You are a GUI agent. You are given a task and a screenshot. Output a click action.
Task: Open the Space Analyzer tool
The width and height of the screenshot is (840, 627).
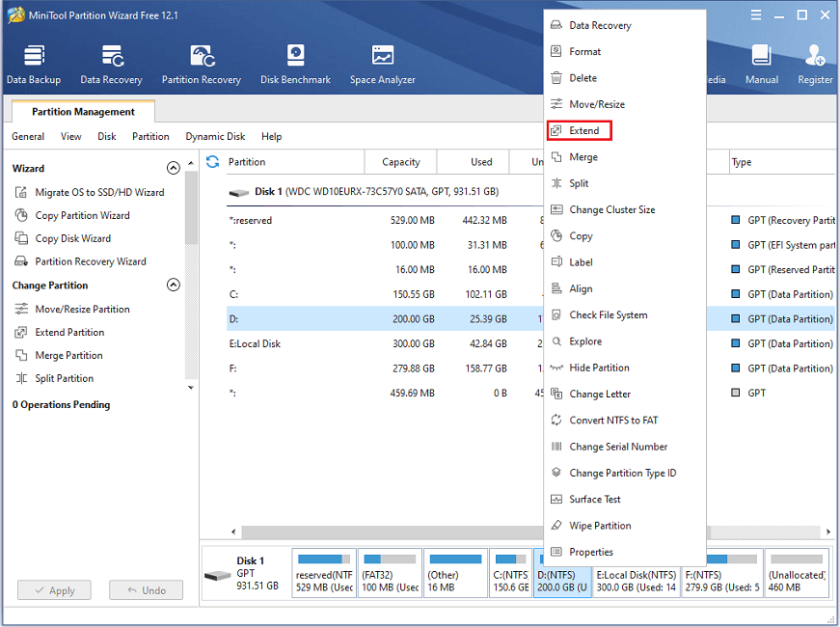pyautogui.click(x=383, y=65)
